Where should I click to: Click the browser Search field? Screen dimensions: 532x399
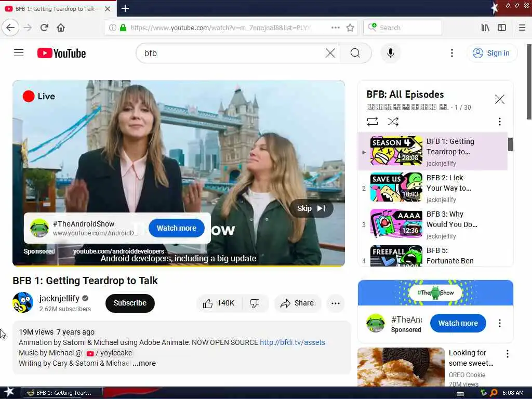tap(403, 28)
